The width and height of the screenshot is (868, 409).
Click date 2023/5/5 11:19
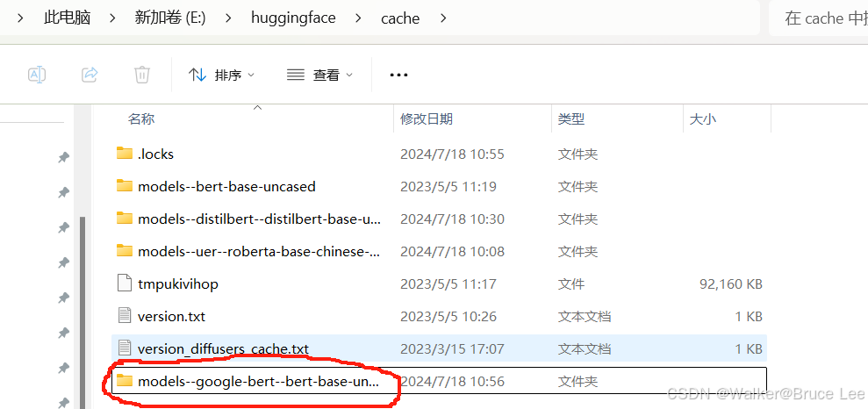(x=447, y=187)
